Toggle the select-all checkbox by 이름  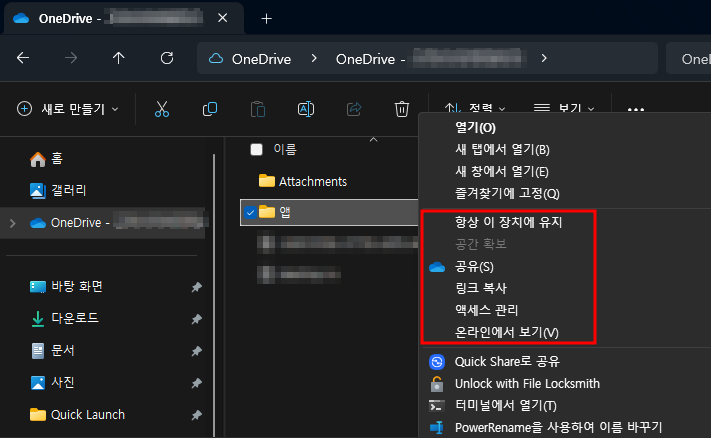pyautogui.click(x=256, y=149)
